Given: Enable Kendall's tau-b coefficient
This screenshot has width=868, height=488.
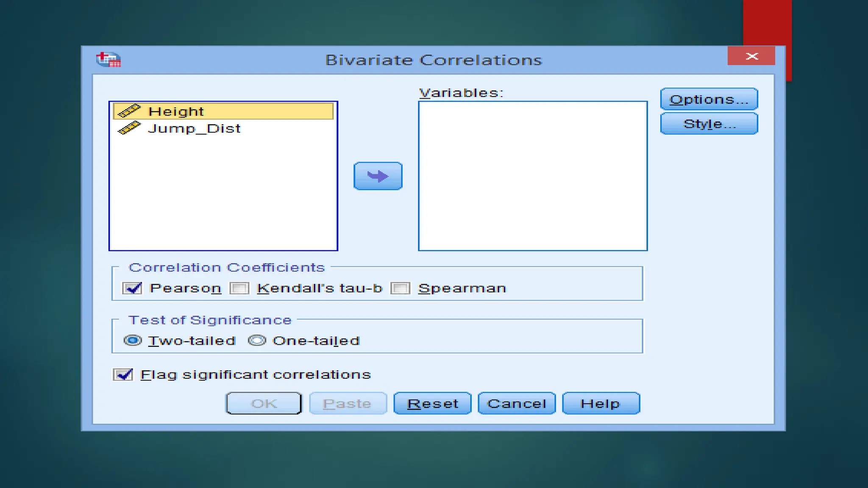Looking at the screenshot, I should tap(239, 288).
